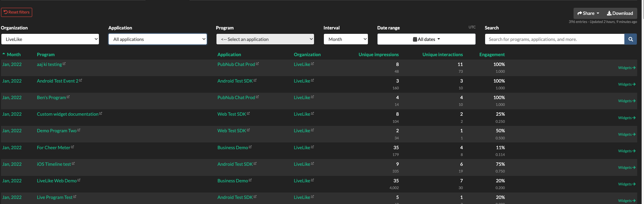Sort by Unique impressions column

click(x=379, y=54)
